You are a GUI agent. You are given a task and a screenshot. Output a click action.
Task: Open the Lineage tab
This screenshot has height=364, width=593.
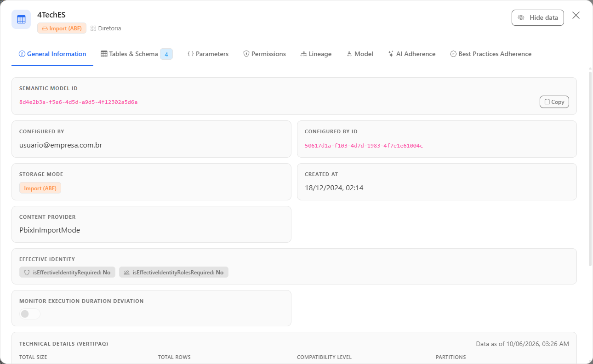[316, 54]
